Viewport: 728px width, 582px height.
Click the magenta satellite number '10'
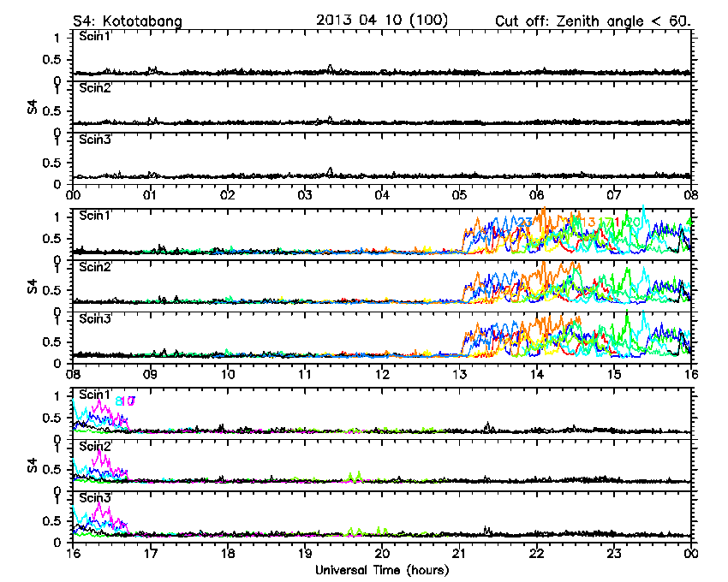click(128, 401)
